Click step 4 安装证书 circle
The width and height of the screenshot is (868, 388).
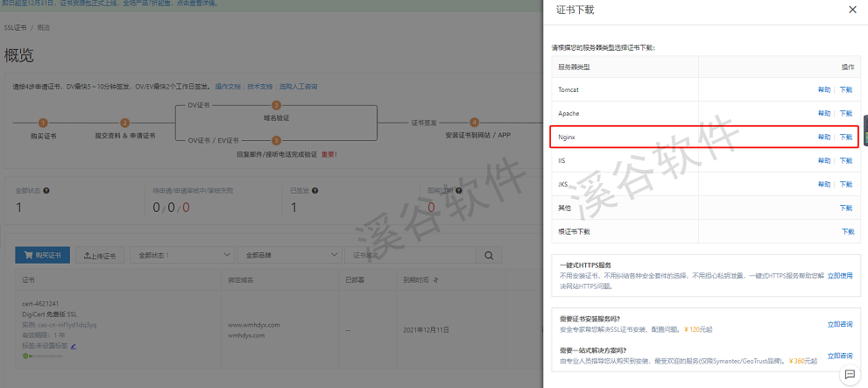pyautogui.click(x=474, y=123)
